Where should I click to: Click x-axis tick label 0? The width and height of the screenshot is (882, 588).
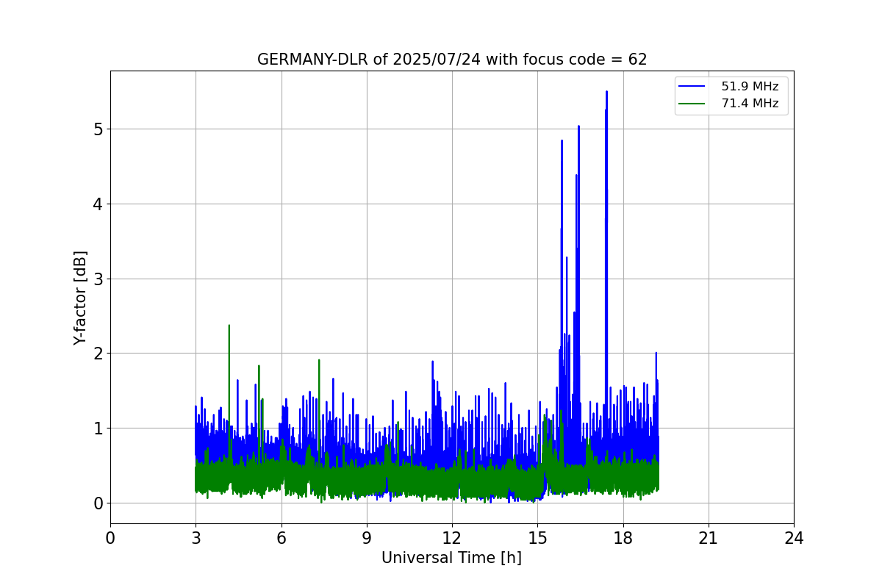(x=110, y=538)
